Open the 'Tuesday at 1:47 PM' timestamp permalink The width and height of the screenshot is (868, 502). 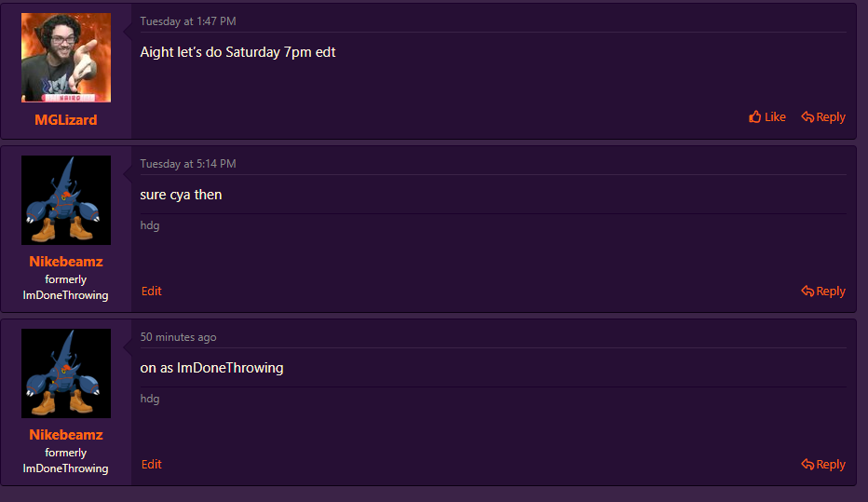click(188, 21)
